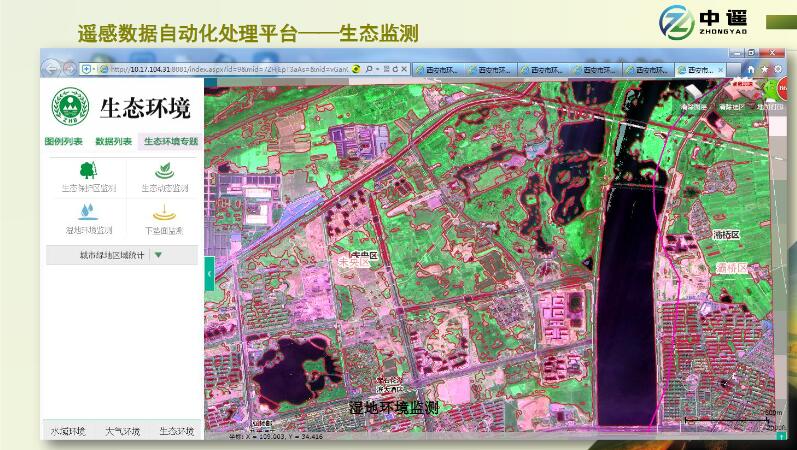Viewport: 797px width, 450px height.
Task: Open the 生态动态监测 leaf icon
Action: click(162, 170)
